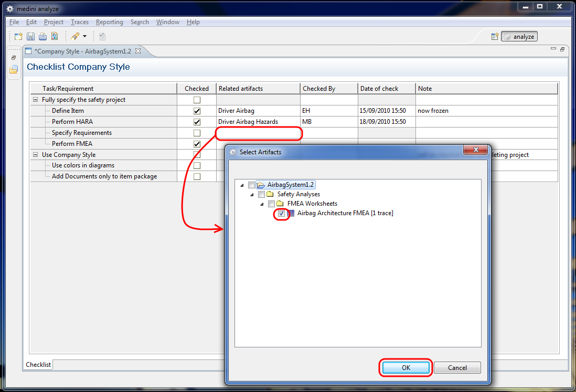Open the File menu
This screenshot has height=392, width=576.
click(x=14, y=22)
